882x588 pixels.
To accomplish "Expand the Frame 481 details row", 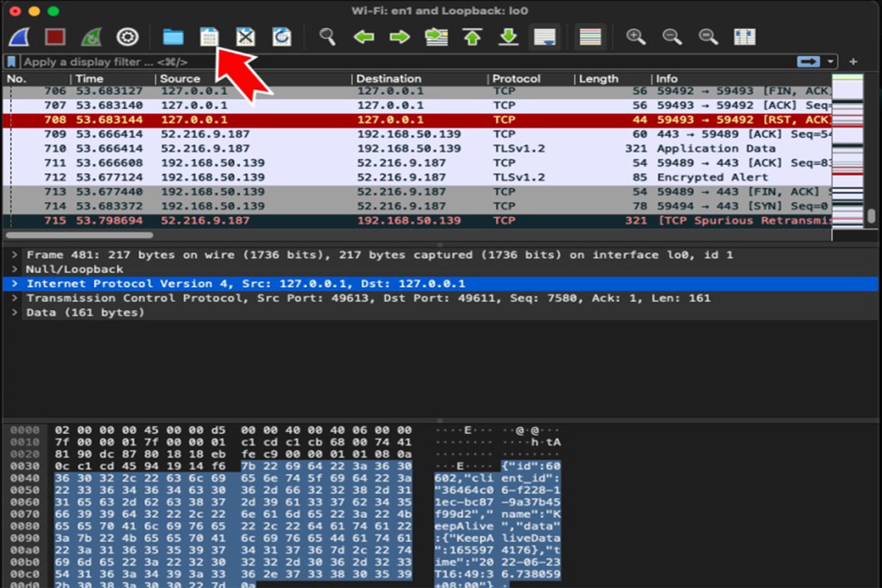I will pyautogui.click(x=14, y=253).
